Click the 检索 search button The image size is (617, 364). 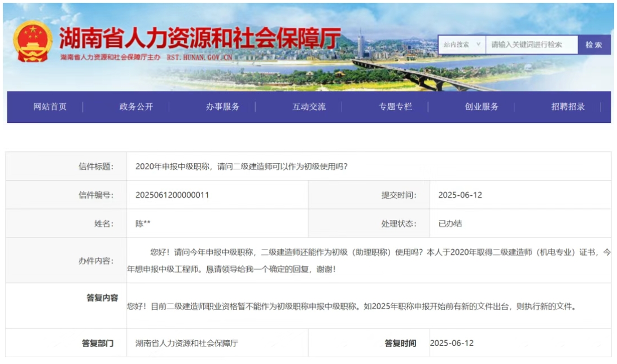point(594,45)
